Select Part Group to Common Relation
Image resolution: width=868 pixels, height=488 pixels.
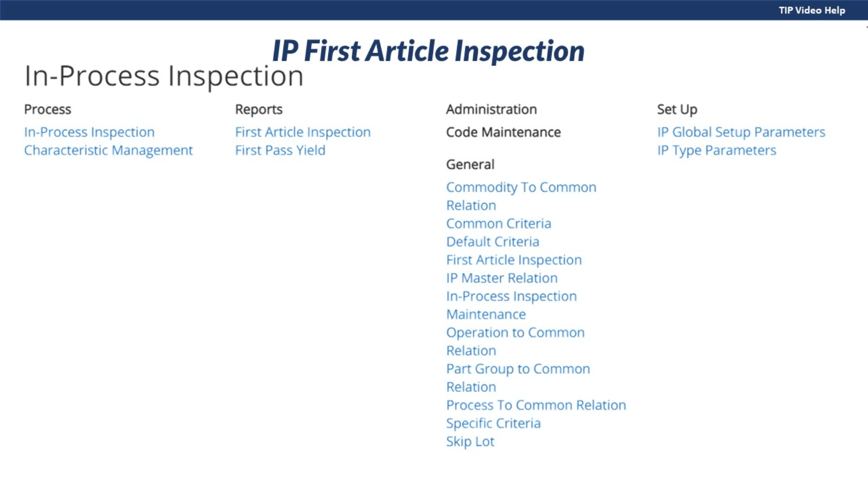coord(518,369)
